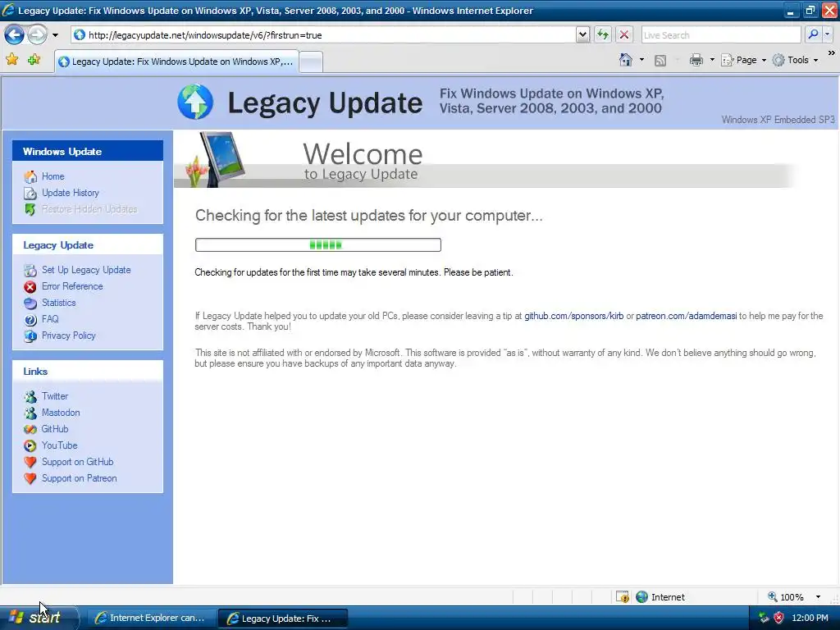The image size is (840, 630).
Task: Click the Add to Favorites icon
Action: [x=34, y=59]
